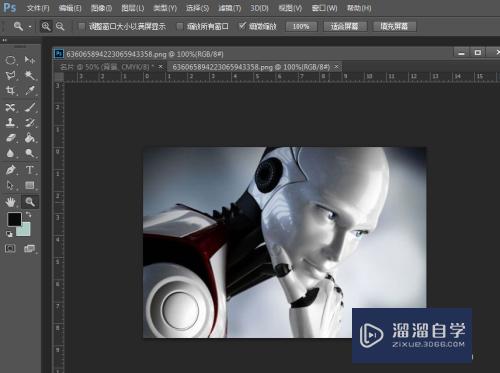Enable 缩放所有窗口 checkbox
This screenshot has width=500, height=373.
click(x=180, y=26)
